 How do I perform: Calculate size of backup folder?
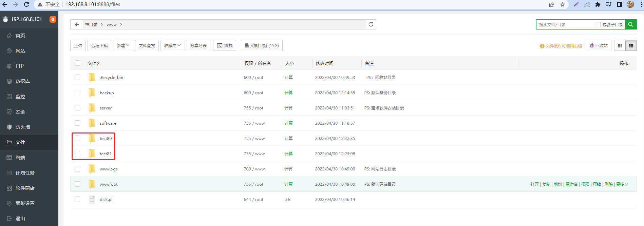click(288, 93)
